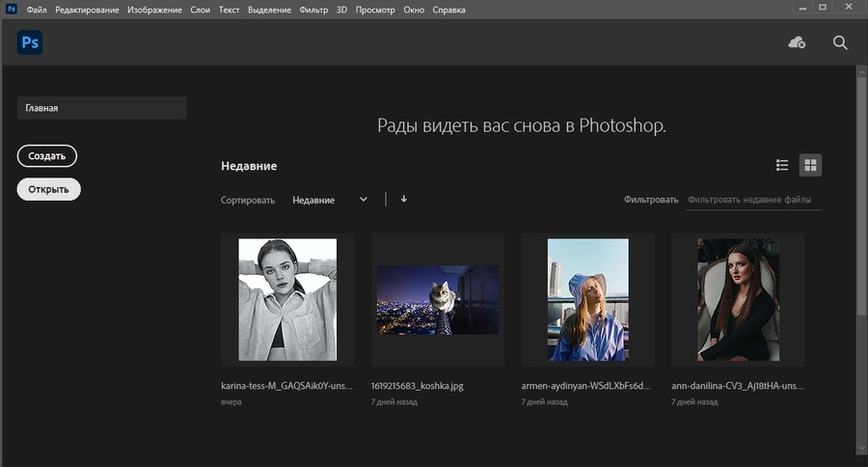
Task: Maximize the Photoshop window
Action: click(x=823, y=7)
